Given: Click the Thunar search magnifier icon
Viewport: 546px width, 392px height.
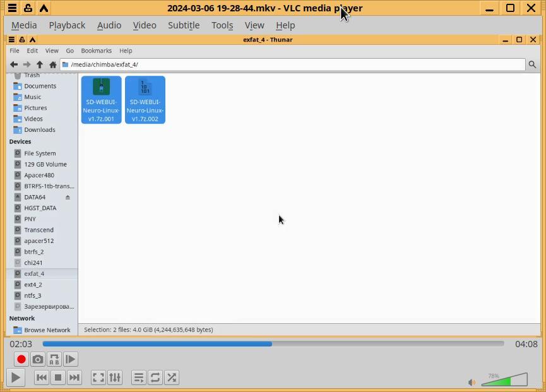Looking at the screenshot, I should click(532, 64).
